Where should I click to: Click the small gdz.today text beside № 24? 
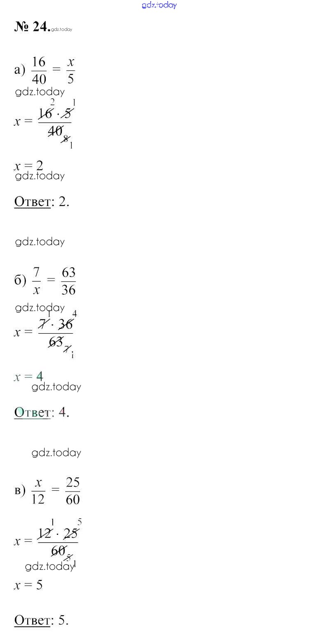pos(62,29)
